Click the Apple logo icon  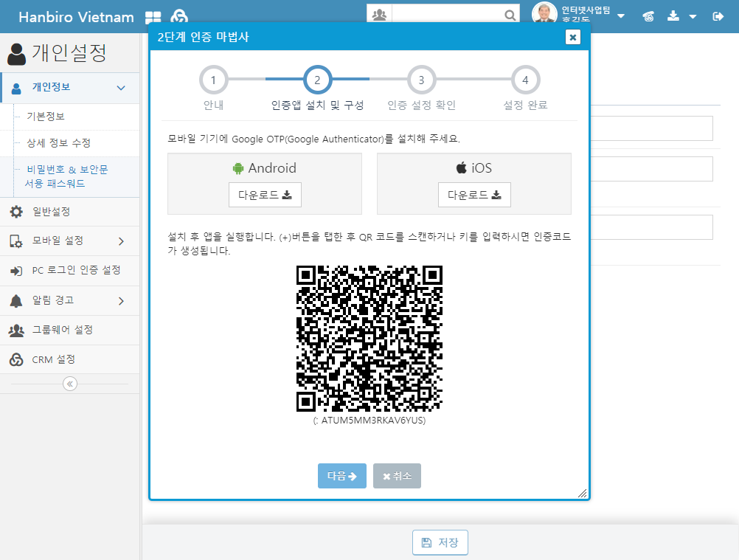(462, 167)
